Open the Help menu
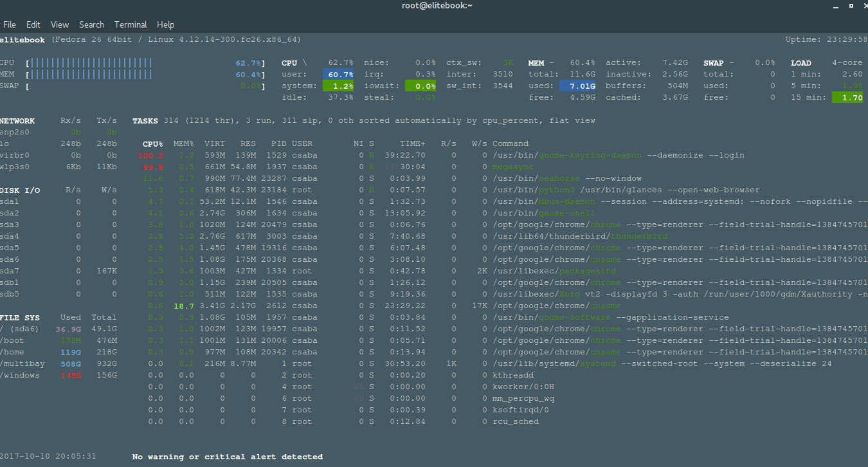Screen dimensions: 868x467 pyautogui.click(x=165, y=24)
